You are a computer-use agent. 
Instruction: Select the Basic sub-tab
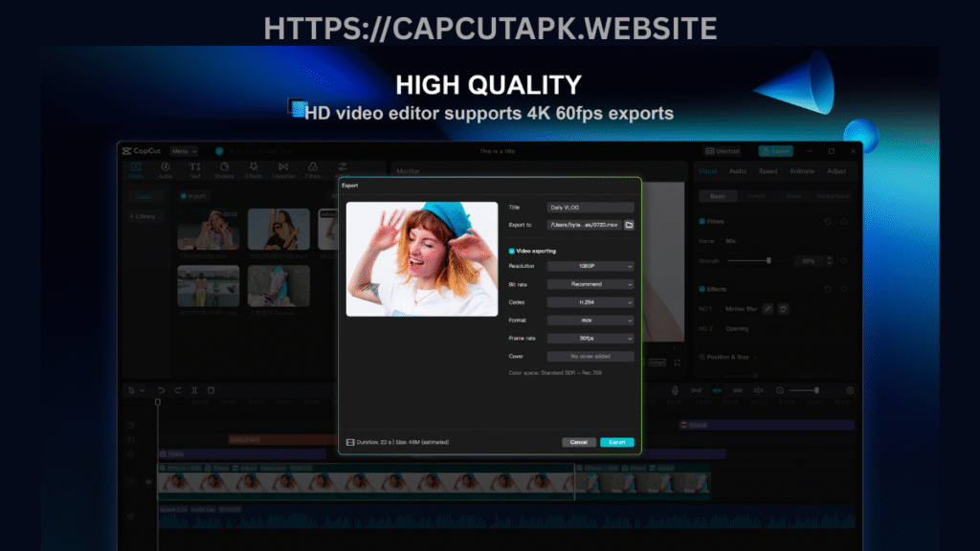coord(718,196)
